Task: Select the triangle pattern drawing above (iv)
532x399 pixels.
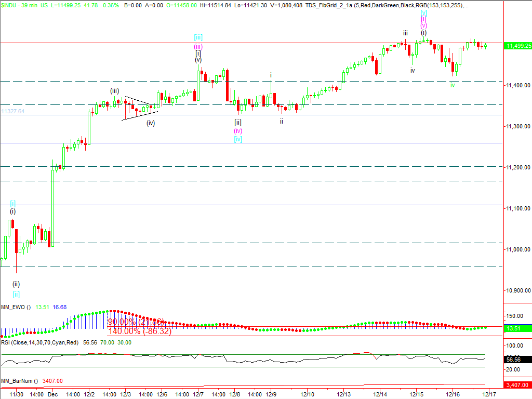Action: click(x=138, y=108)
